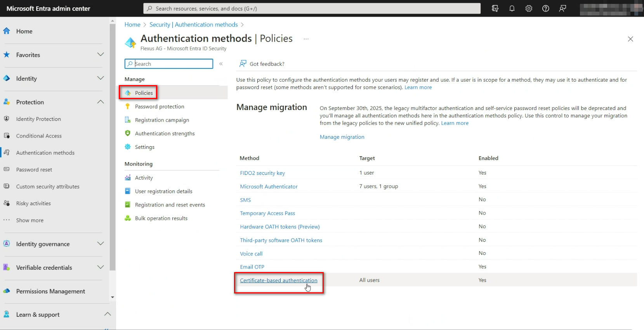This screenshot has width=644, height=330.
Task: Click the Identity diamond icon
Action: pyautogui.click(x=7, y=78)
